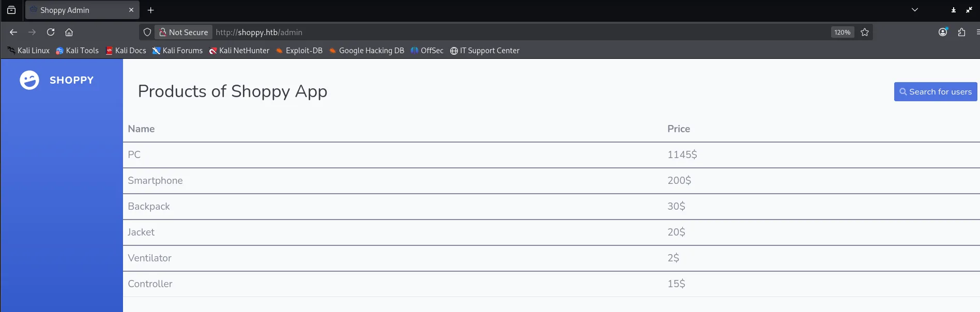This screenshot has height=312, width=980.
Task: Click the Search for users button
Action: coord(936,92)
